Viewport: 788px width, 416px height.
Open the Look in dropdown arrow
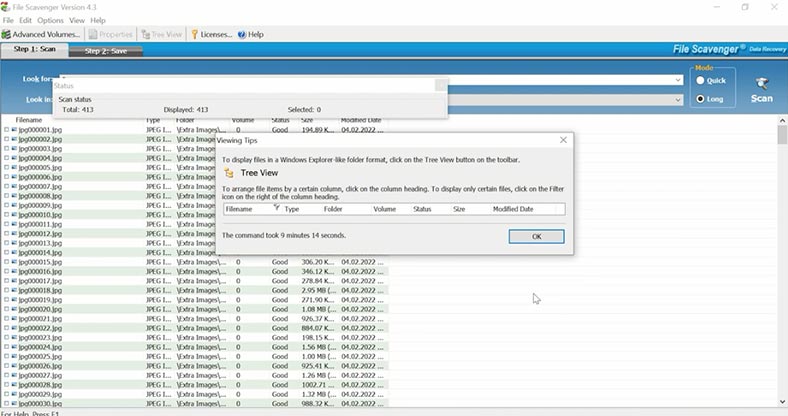678,99
